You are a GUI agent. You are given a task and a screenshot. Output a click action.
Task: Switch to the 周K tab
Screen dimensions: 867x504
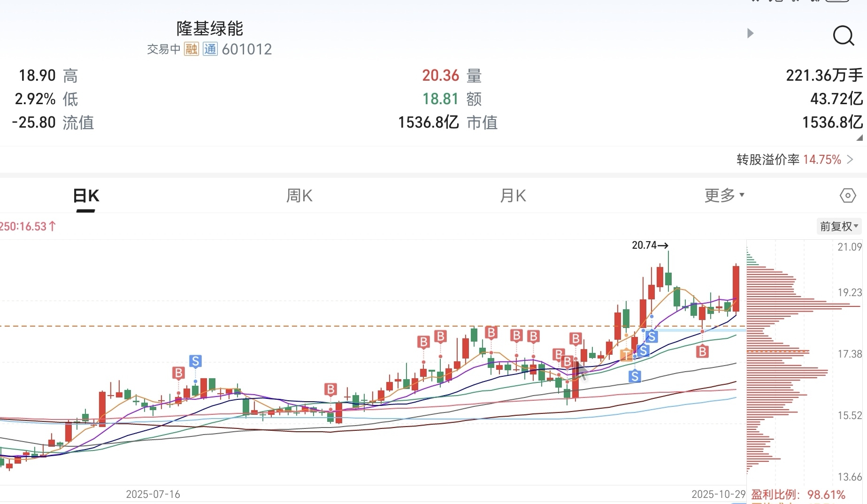(299, 196)
